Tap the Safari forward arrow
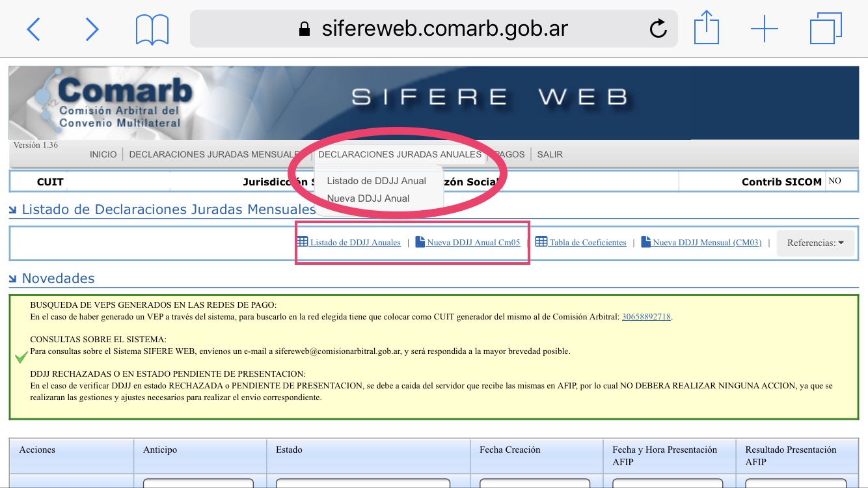 (92, 29)
